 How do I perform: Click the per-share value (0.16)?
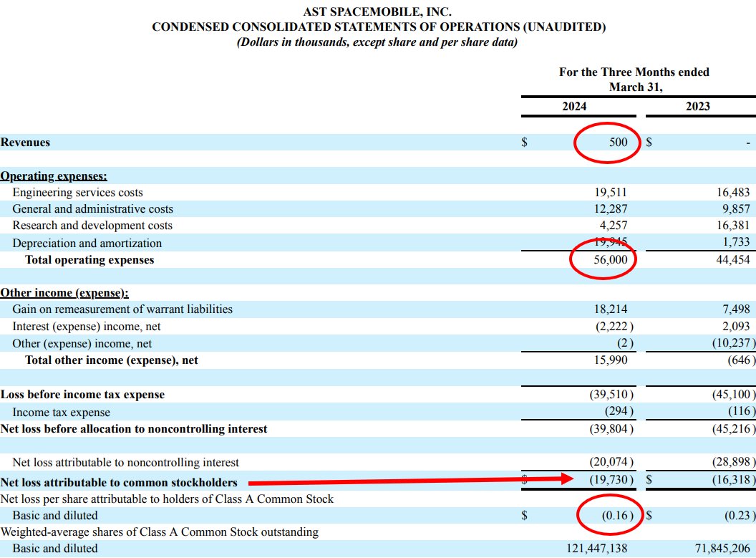[618, 516]
